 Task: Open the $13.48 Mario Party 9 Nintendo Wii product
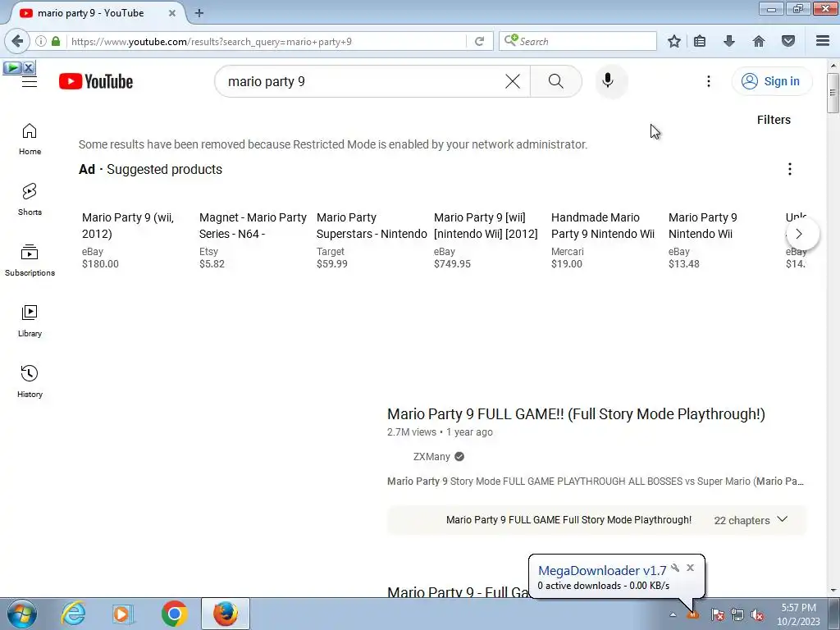[703, 226]
